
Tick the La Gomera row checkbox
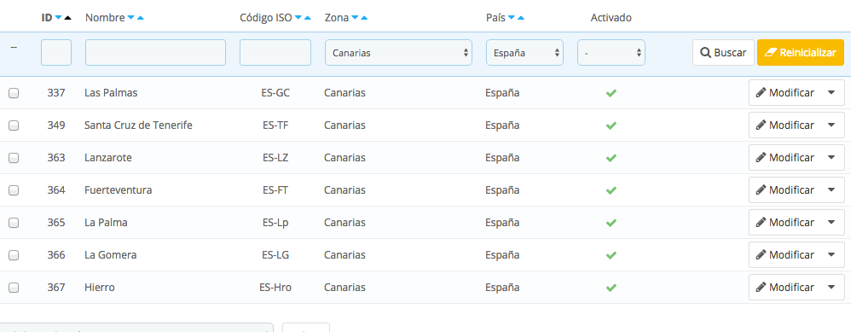click(x=14, y=255)
